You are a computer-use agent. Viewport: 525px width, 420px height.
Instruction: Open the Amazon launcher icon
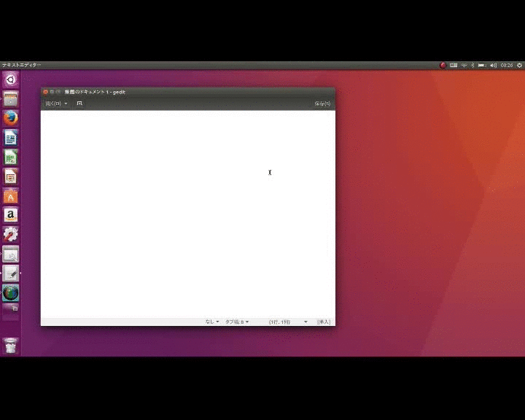[x=10, y=215]
